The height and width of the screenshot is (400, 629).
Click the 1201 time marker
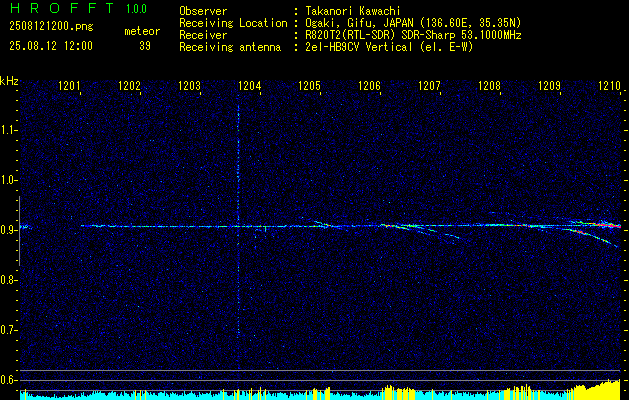[69, 86]
